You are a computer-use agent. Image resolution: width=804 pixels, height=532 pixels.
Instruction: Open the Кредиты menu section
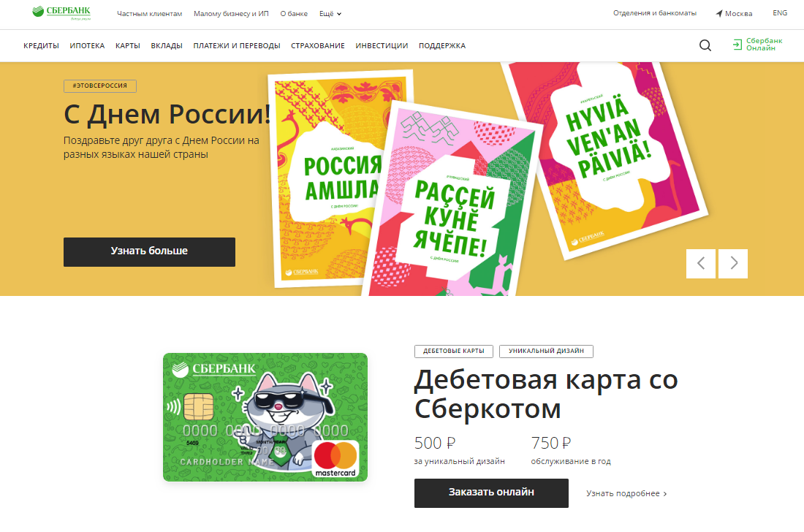click(x=41, y=45)
